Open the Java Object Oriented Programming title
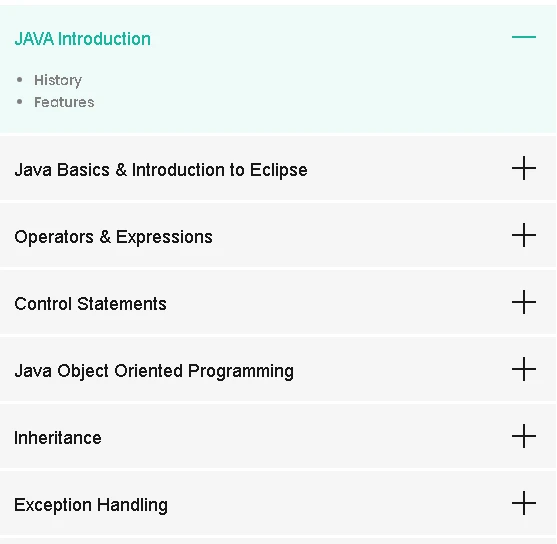 154,372
